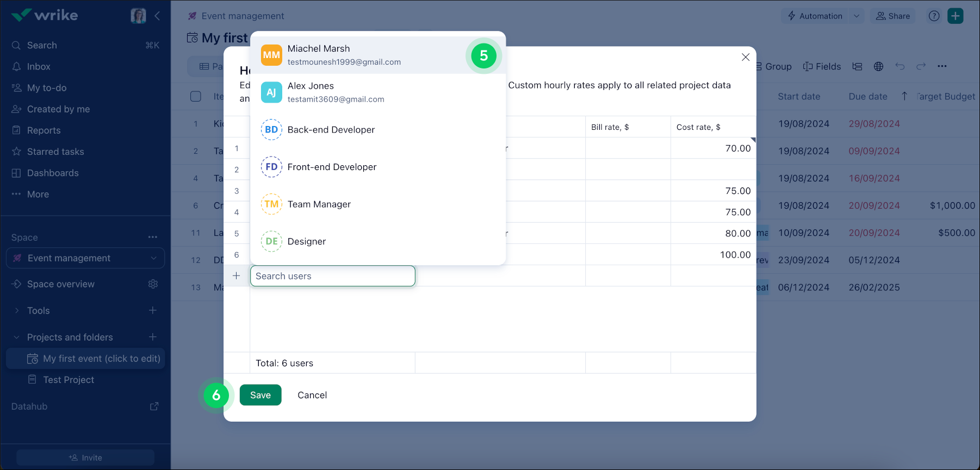This screenshot has height=470, width=980.
Task: Click the 26/02/2025 due date cell
Action: pos(874,287)
